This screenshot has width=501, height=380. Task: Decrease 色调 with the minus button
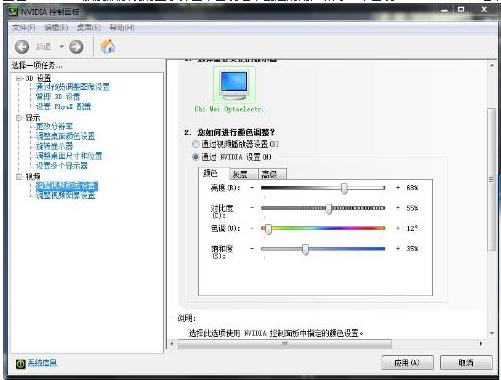click(252, 228)
